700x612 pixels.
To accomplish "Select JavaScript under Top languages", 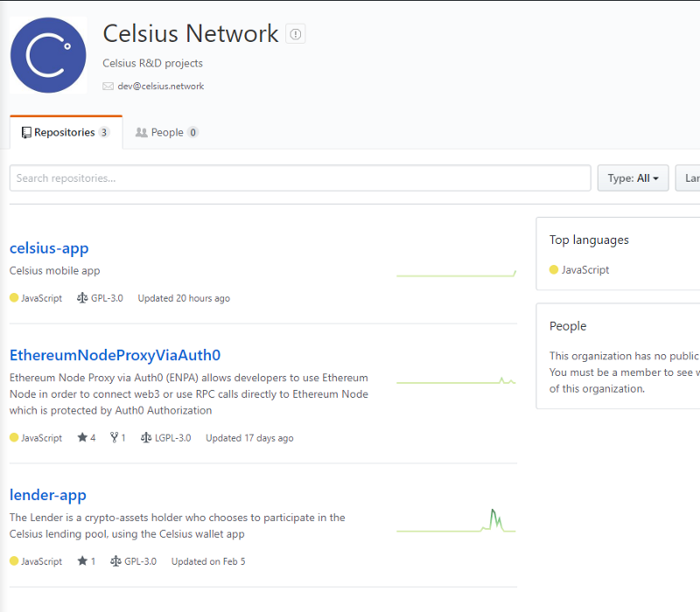I will (x=585, y=270).
